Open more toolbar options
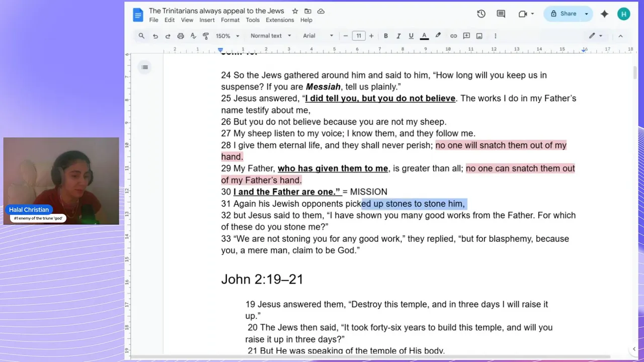644x362 pixels. click(495, 36)
